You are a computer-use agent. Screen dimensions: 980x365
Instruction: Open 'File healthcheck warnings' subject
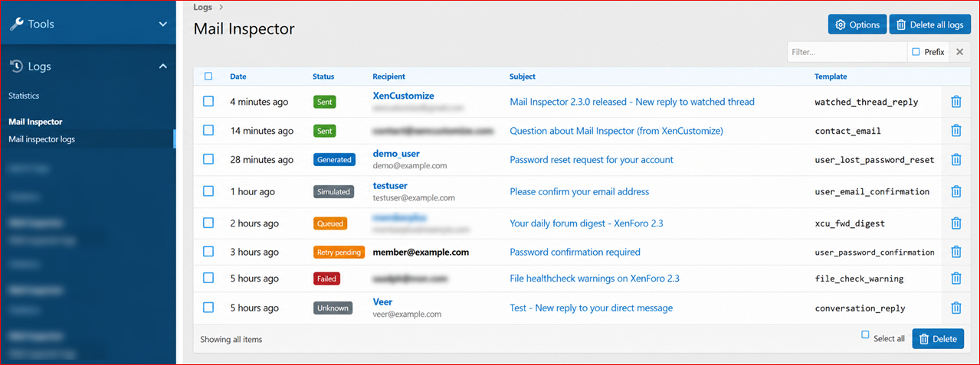(x=595, y=279)
